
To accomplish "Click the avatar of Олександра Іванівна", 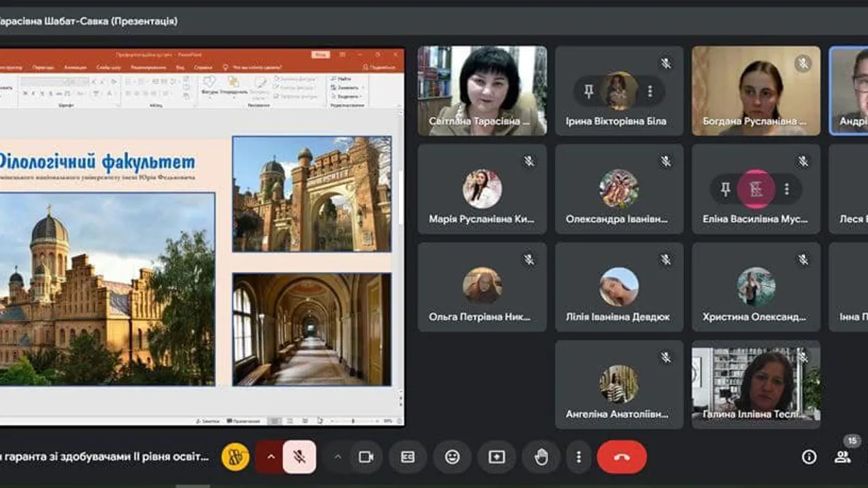I will (x=619, y=189).
